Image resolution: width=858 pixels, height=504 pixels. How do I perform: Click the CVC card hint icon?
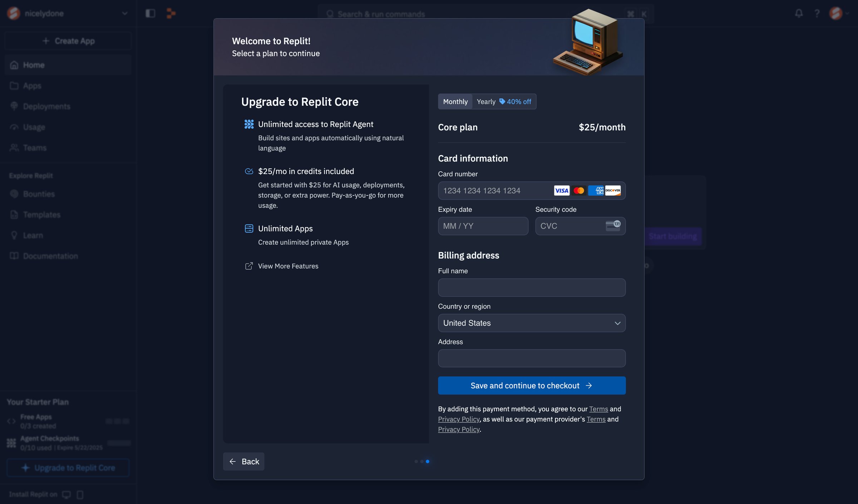(x=613, y=226)
